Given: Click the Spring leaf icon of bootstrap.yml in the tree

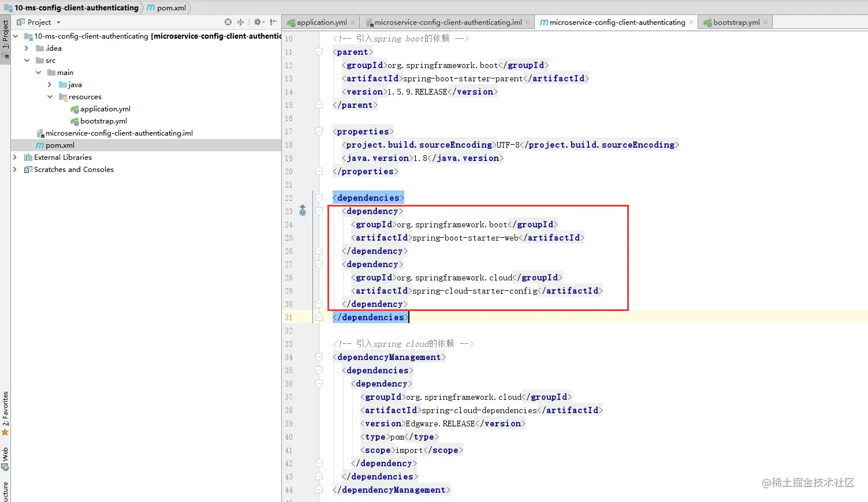Looking at the screenshot, I should point(74,121).
